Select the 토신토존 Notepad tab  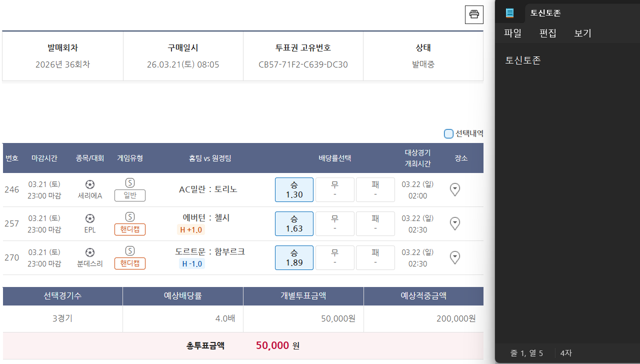click(x=545, y=13)
